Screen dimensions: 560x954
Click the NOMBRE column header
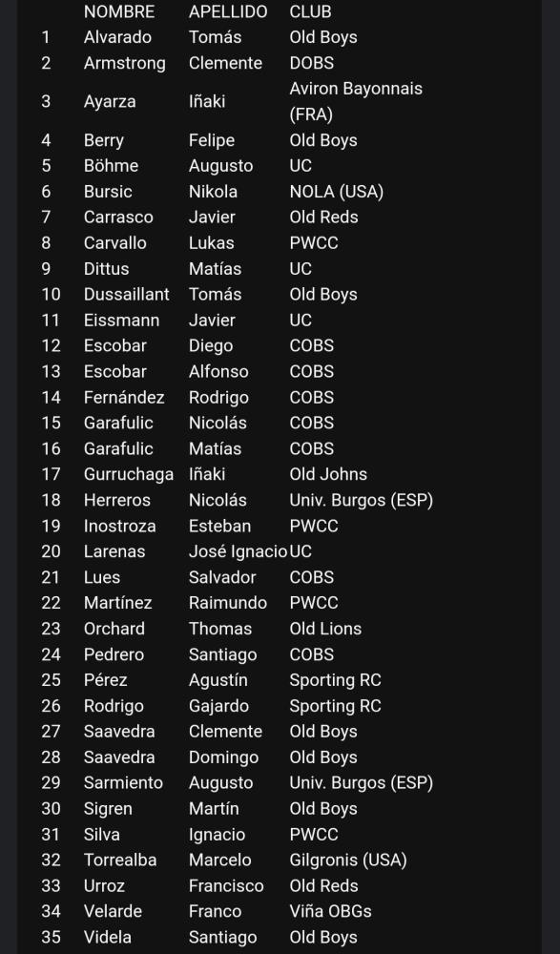(119, 11)
